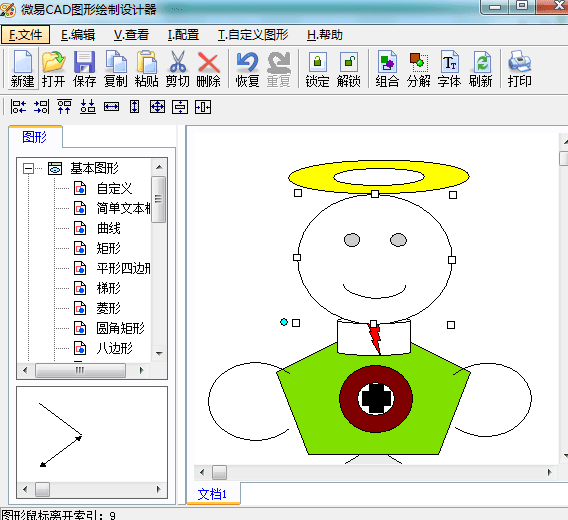Select the 文档1 document tab
Screen dimensions: 568x520
tap(212, 494)
